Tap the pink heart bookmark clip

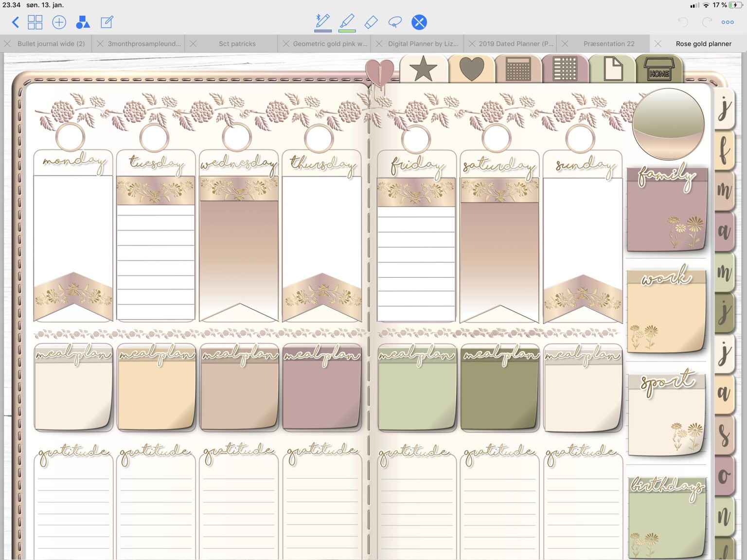(379, 73)
